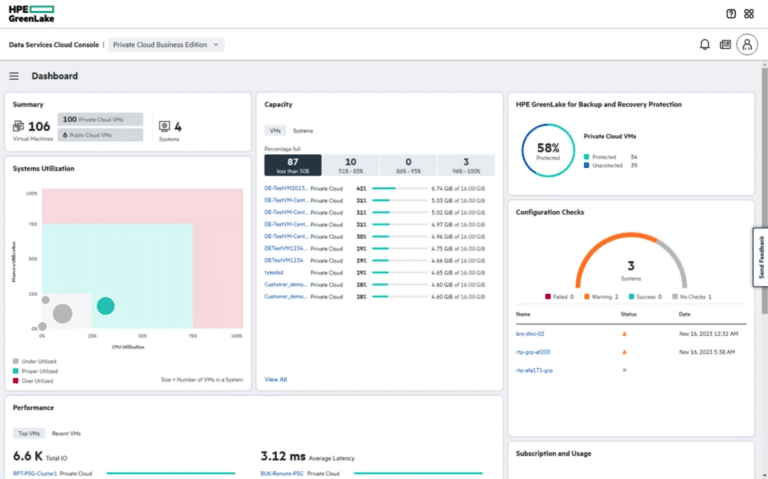The image size is (768, 479).
Task: Click the announcements news icon beside the bell
Action: click(725, 45)
